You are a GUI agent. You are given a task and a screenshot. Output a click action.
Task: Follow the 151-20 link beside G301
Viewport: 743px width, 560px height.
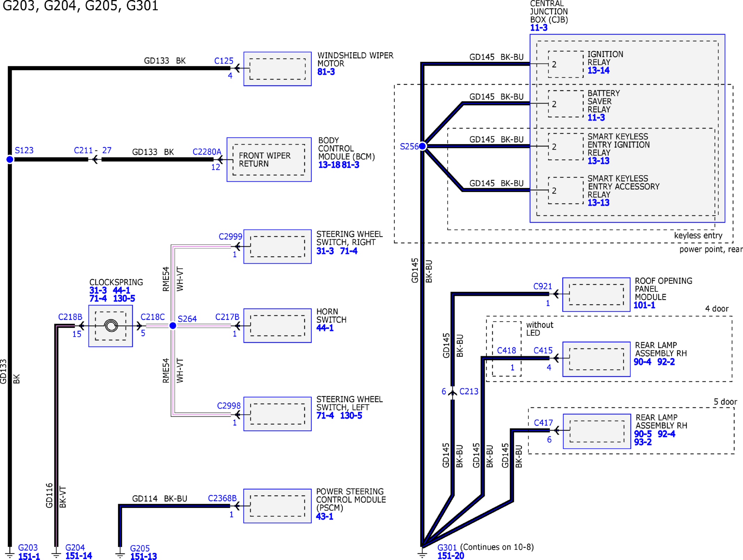[451, 556]
